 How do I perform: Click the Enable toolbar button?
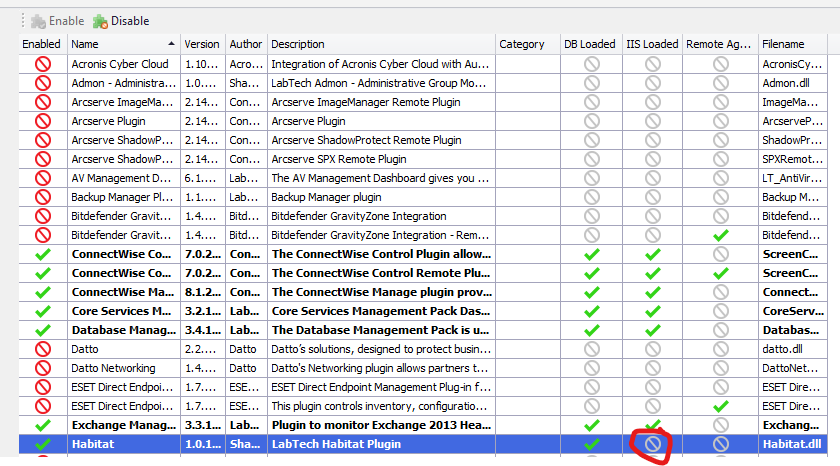coord(56,20)
